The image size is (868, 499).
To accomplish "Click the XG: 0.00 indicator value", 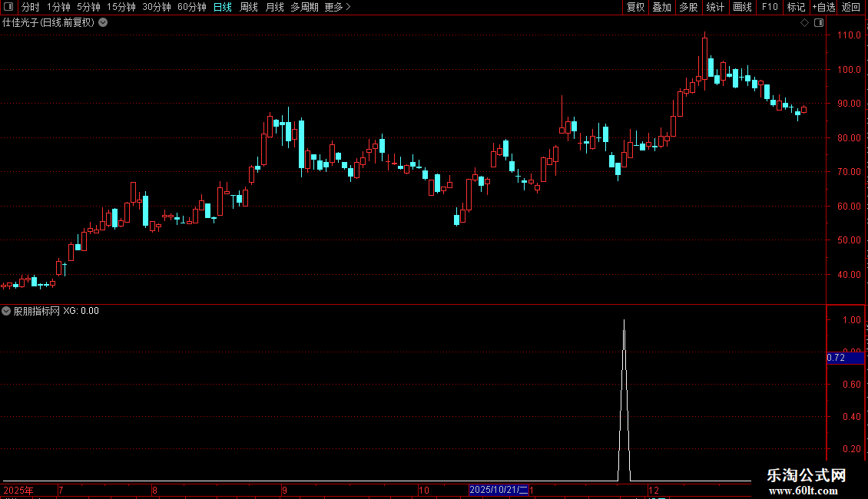I will pyautogui.click(x=81, y=311).
